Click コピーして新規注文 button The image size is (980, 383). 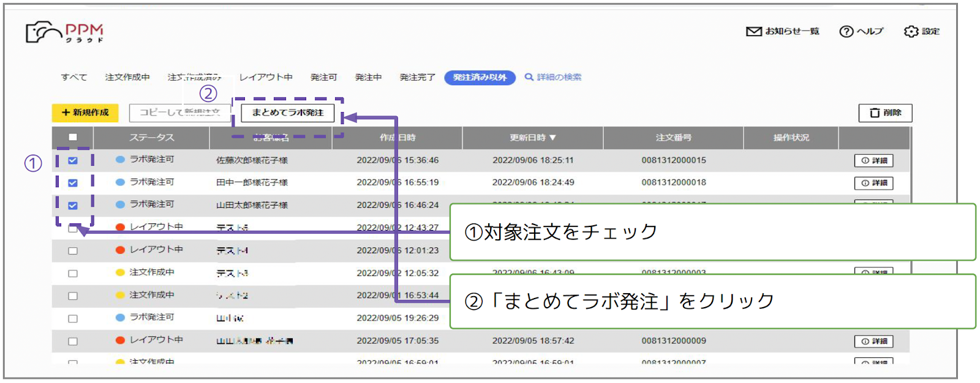click(179, 113)
